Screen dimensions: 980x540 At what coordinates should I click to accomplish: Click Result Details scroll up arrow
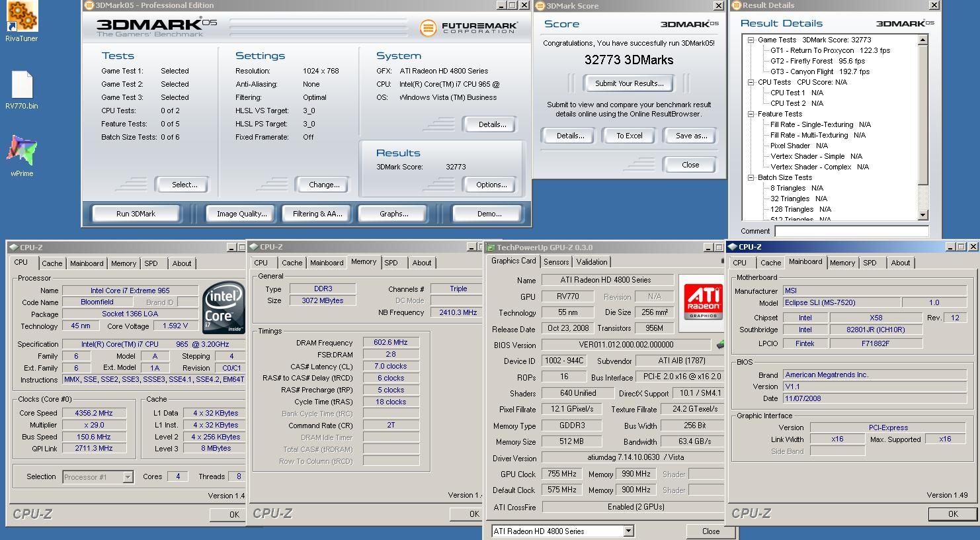tap(923, 40)
